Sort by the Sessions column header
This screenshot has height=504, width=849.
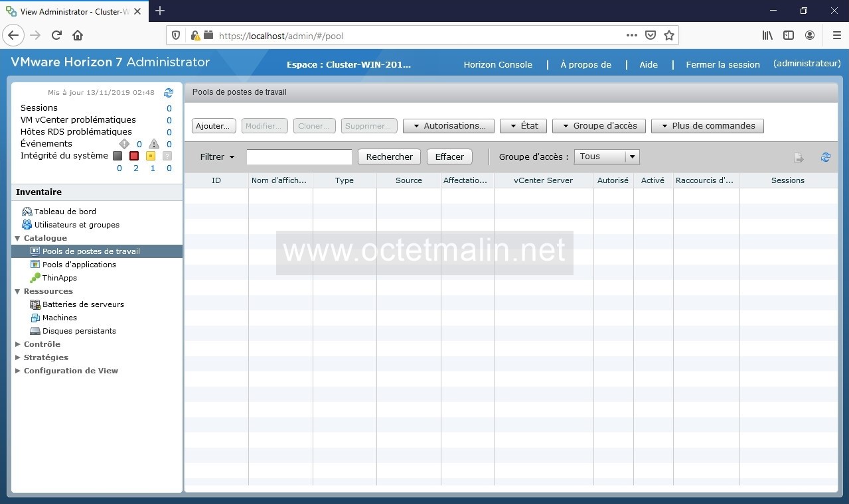coord(788,180)
